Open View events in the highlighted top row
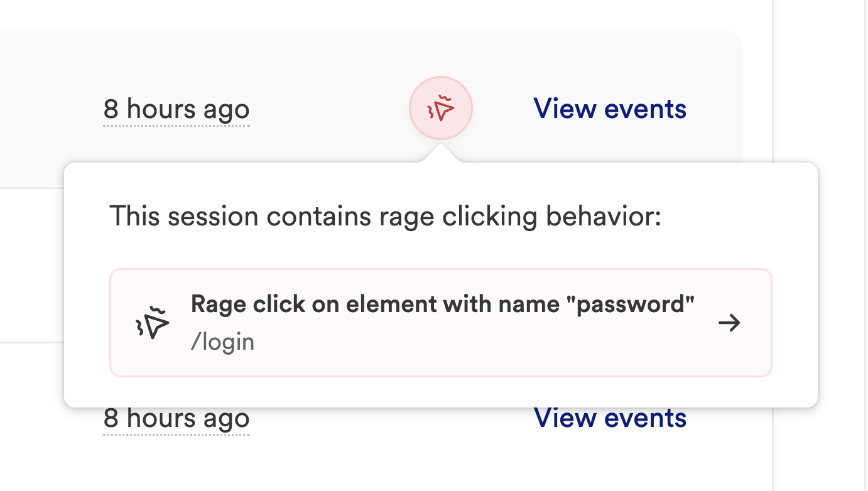The width and height of the screenshot is (868, 491). click(609, 109)
